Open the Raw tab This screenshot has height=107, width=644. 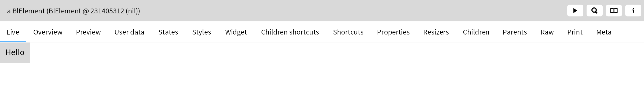(547, 32)
